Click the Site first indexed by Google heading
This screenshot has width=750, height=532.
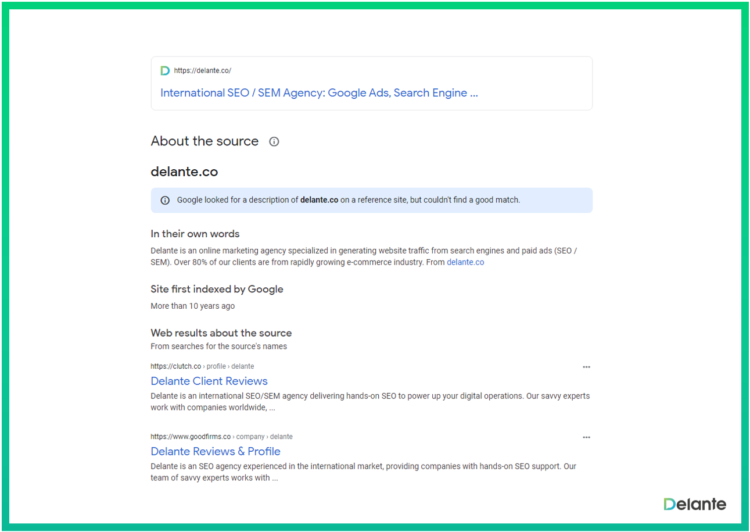pos(217,289)
